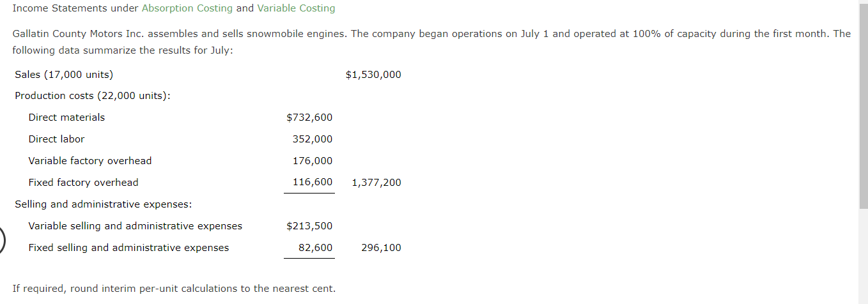Click the 1,377,200 total production cost
Screen dimensions: 868x304
click(376, 183)
